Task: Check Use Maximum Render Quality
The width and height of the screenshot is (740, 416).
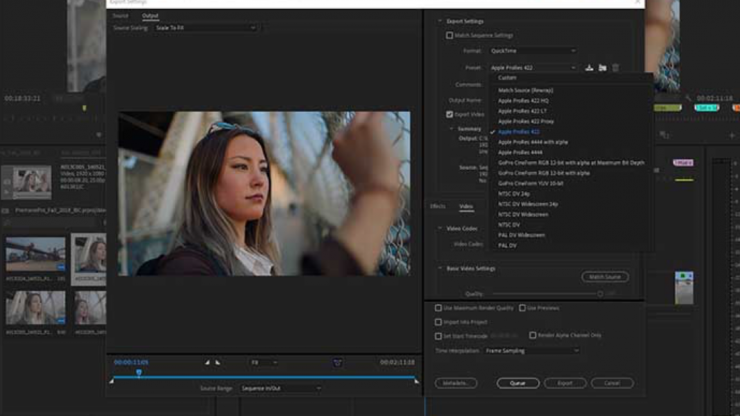Action: point(439,308)
